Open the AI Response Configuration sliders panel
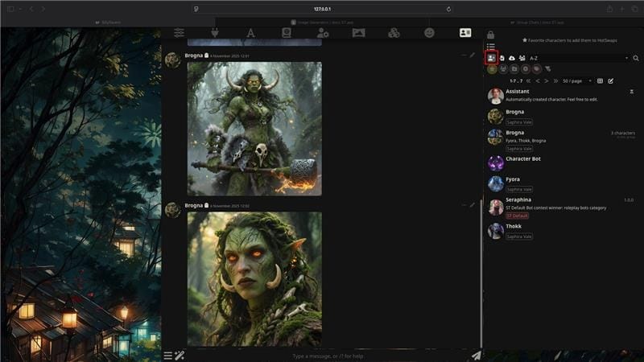Viewport: 644px width, 362px height. 179,33
